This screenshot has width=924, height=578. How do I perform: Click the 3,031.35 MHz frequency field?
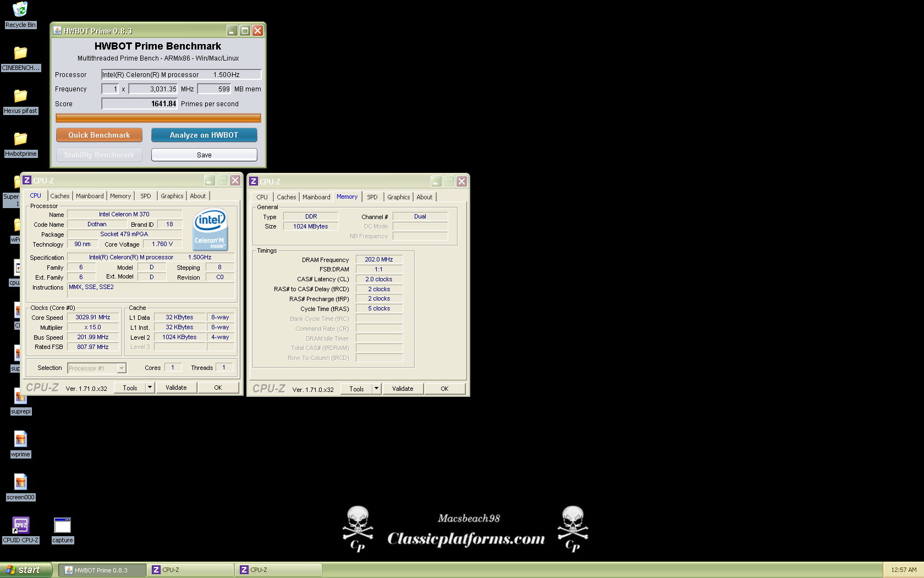(153, 89)
